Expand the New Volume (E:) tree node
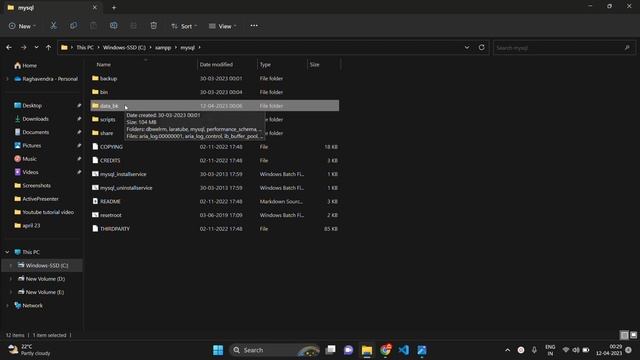The height and width of the screenshot is (360, 640). click(11, 292)
